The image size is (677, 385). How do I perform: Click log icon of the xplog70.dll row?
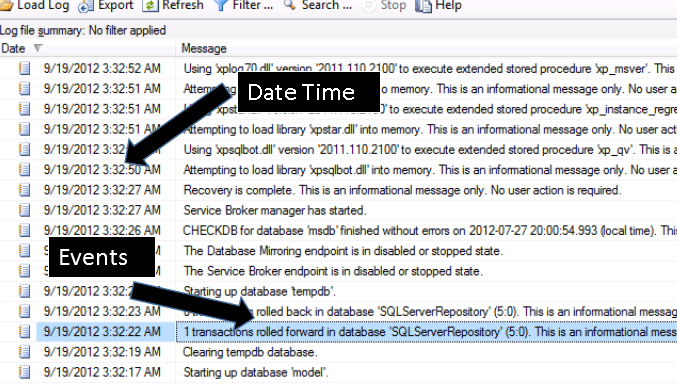pyautogui.click(x=24, y=68)
